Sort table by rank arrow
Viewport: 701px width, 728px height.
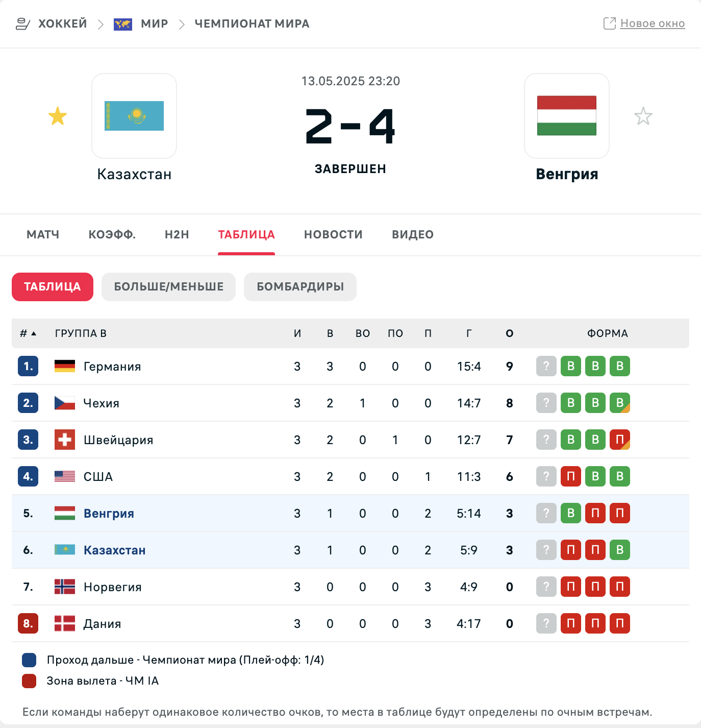point(34,333)
